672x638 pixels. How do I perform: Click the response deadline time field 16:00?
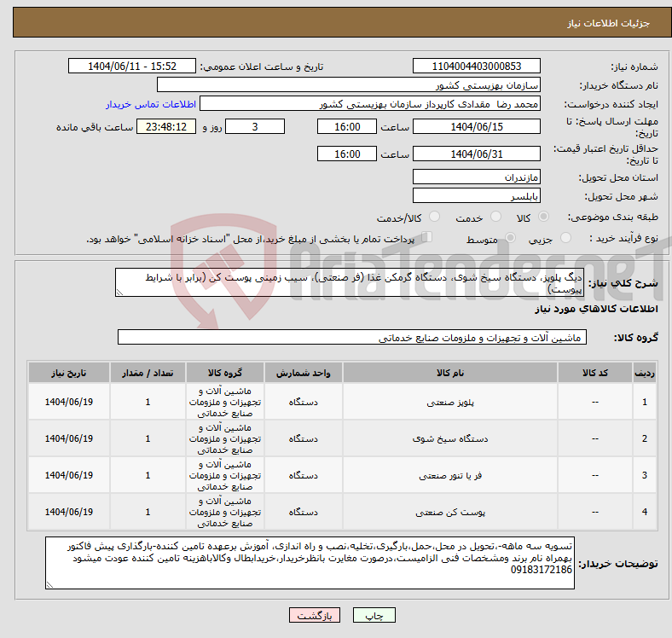point(347,126)
